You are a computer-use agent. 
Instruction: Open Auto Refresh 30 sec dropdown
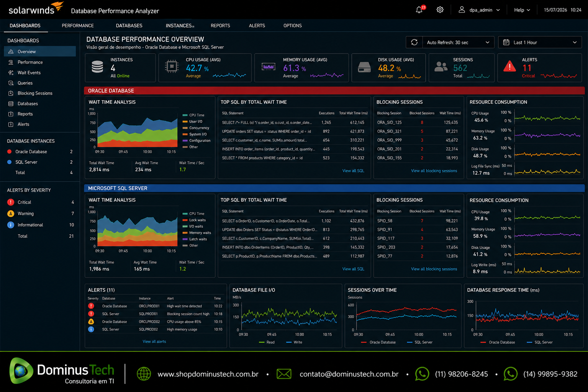(x=458, y=42)
